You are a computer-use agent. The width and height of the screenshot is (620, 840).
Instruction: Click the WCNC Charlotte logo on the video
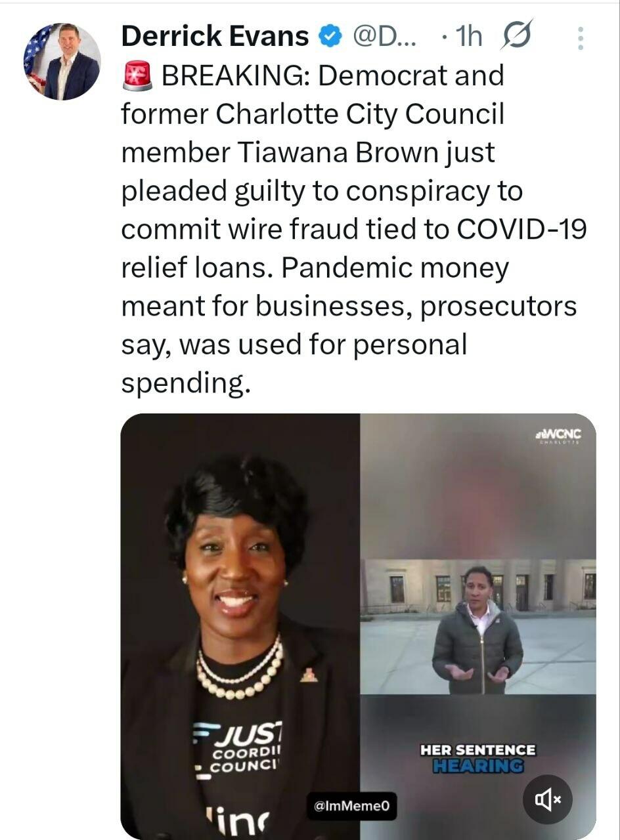click(x=559, y=436)
